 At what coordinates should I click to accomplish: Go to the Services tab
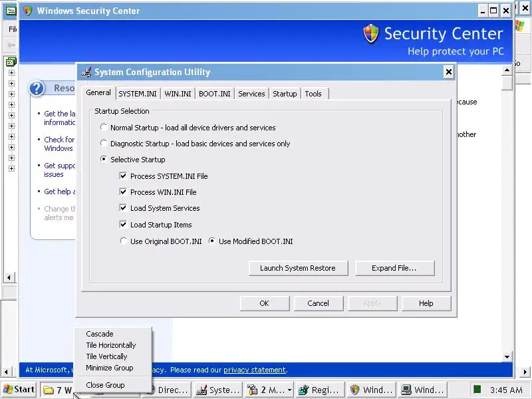tap(251, 94)
